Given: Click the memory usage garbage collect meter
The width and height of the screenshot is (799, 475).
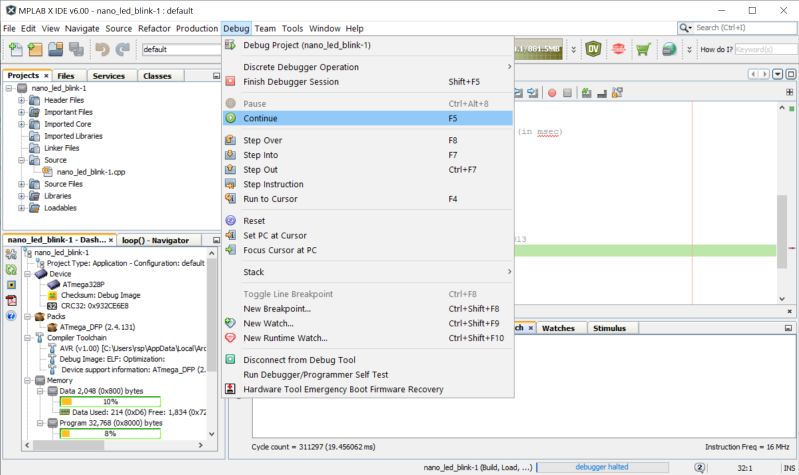Looking at the screenshot, I should 539,49.
